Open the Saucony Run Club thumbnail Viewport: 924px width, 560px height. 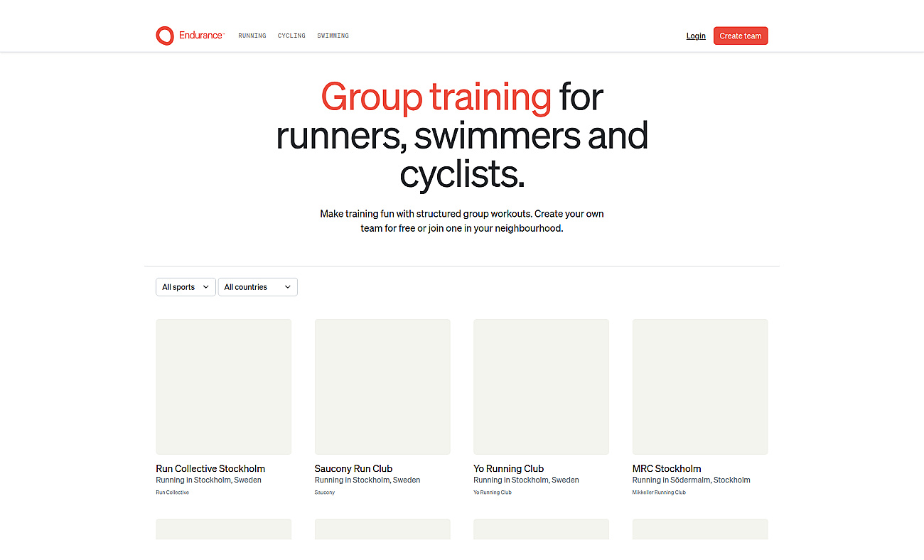pyautogui.click(x=382, y=387)
